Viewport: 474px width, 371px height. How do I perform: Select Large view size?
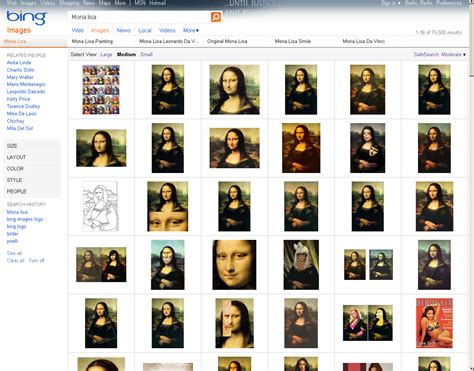(x=106, y=54)
